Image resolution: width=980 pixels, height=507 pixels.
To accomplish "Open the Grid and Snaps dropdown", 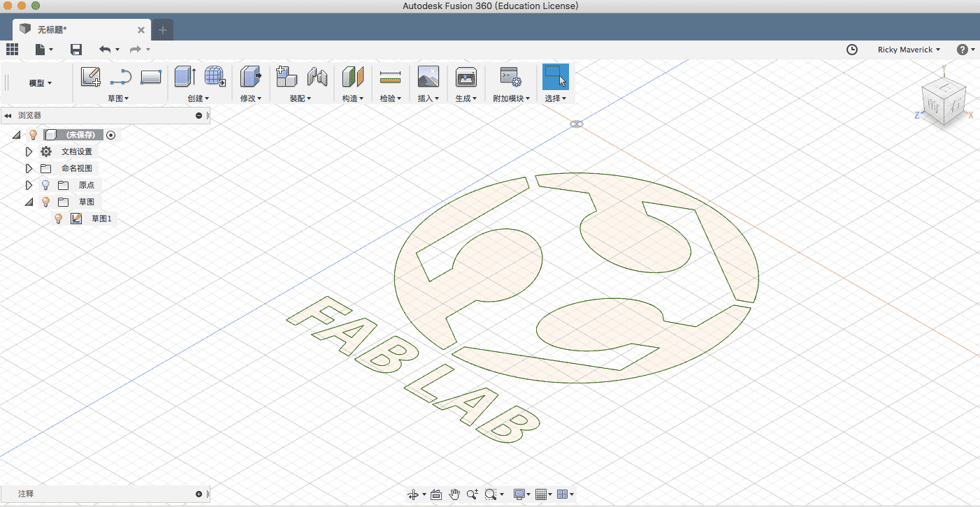I will click(543, 494).
